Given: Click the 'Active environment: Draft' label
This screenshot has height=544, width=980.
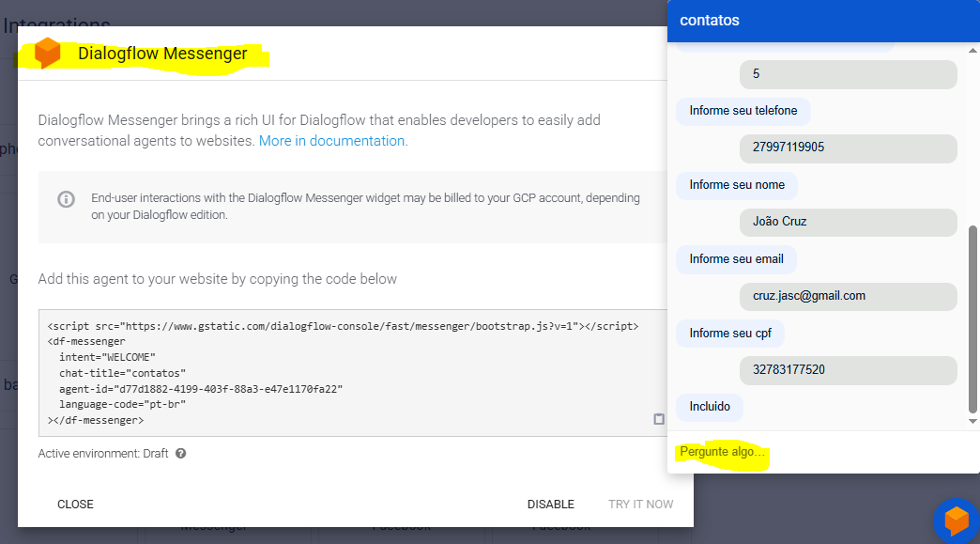Looking at the screenshot, I should 103,453.
